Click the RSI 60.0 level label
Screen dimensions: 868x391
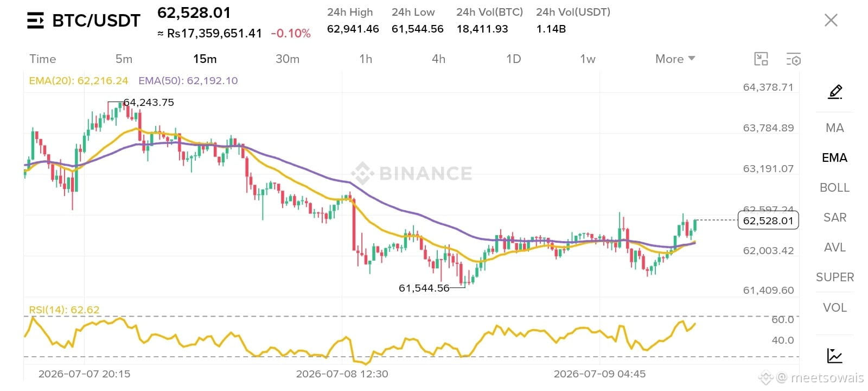(x=782, y=319)
